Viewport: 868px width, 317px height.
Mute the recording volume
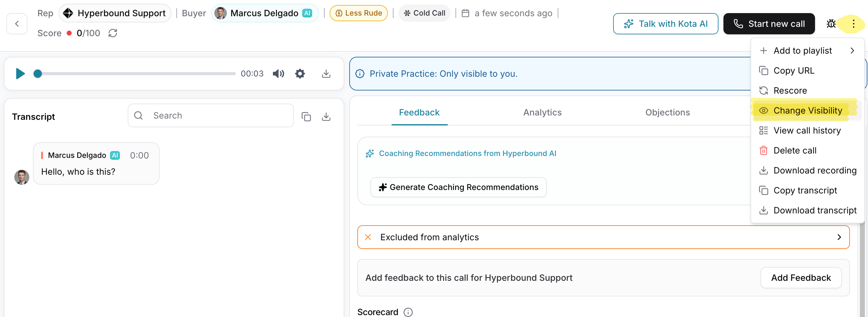(x=278, y=74)
